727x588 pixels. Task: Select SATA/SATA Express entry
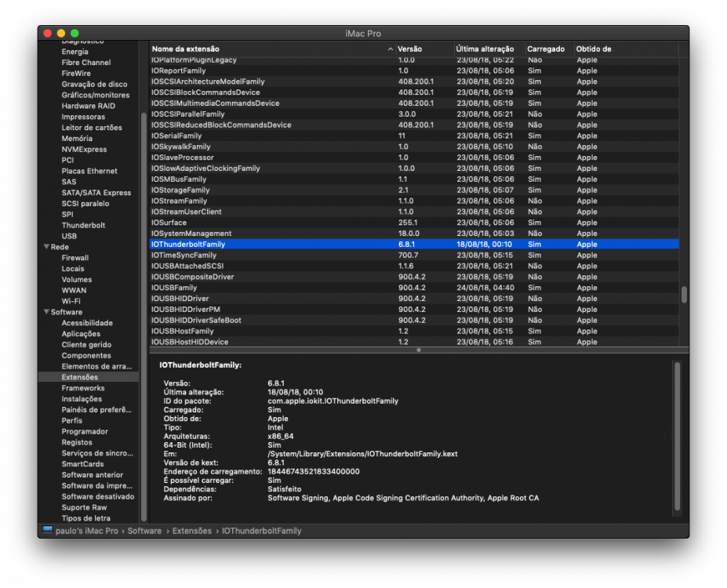96,193
